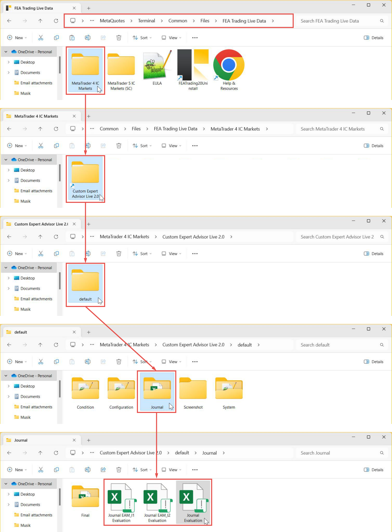Click the navigation pane scrollbar in the Journal window
This screenshot has height=532, width=392.
click(60, 497)
